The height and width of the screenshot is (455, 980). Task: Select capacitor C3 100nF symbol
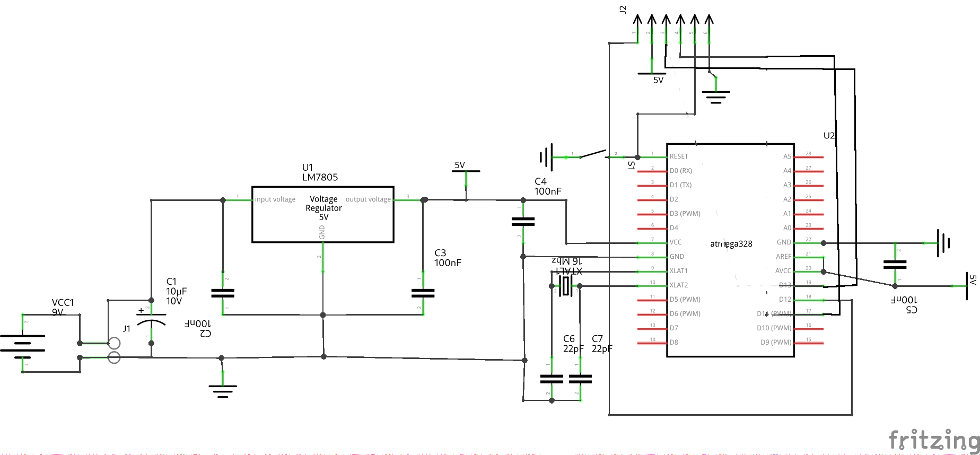pyautogui.click(x=423, y=293)
